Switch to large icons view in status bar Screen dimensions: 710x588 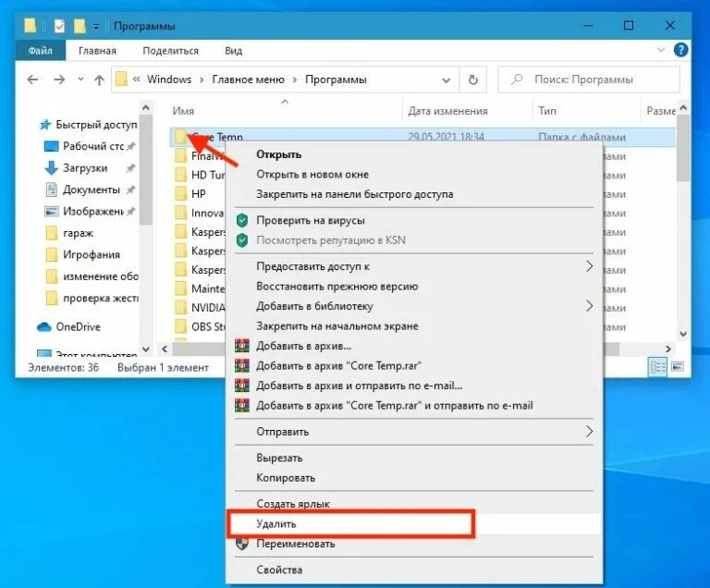pyautogui.click(x=678, y=366)
